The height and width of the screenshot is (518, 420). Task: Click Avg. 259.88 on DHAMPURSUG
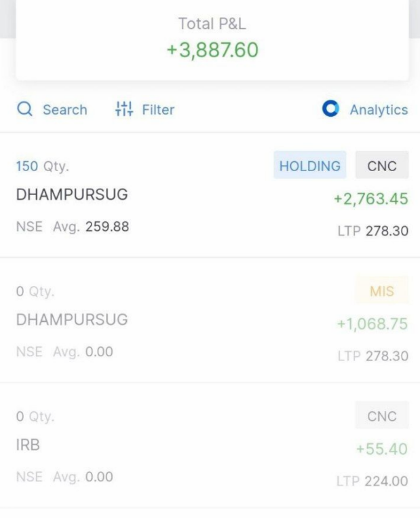(91, 227)
